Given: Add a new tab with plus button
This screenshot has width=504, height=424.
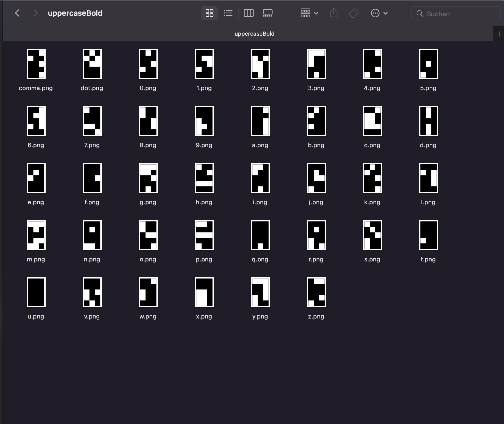Looking at the screenshot, I should tap(499, 34).
